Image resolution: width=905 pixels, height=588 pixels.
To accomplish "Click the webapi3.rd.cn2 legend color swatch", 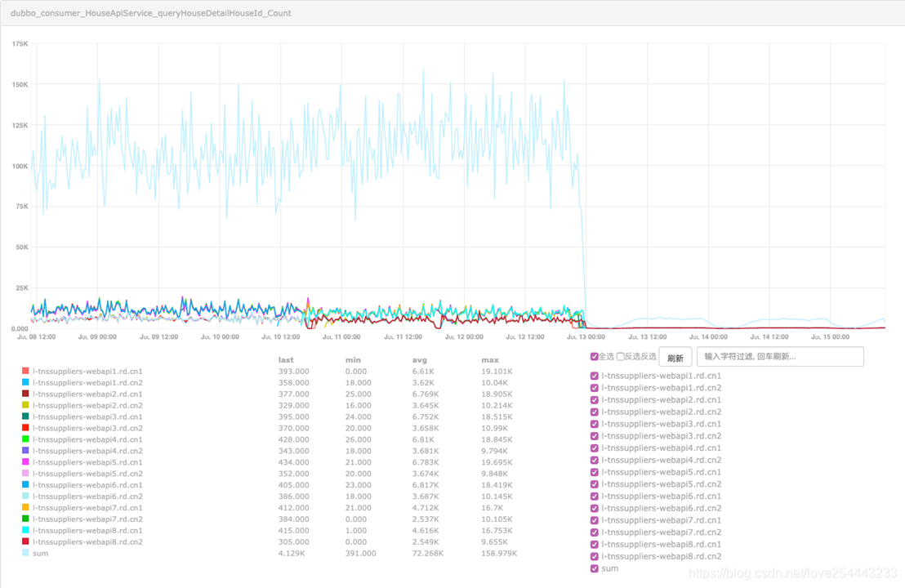I will pos(25,428).
